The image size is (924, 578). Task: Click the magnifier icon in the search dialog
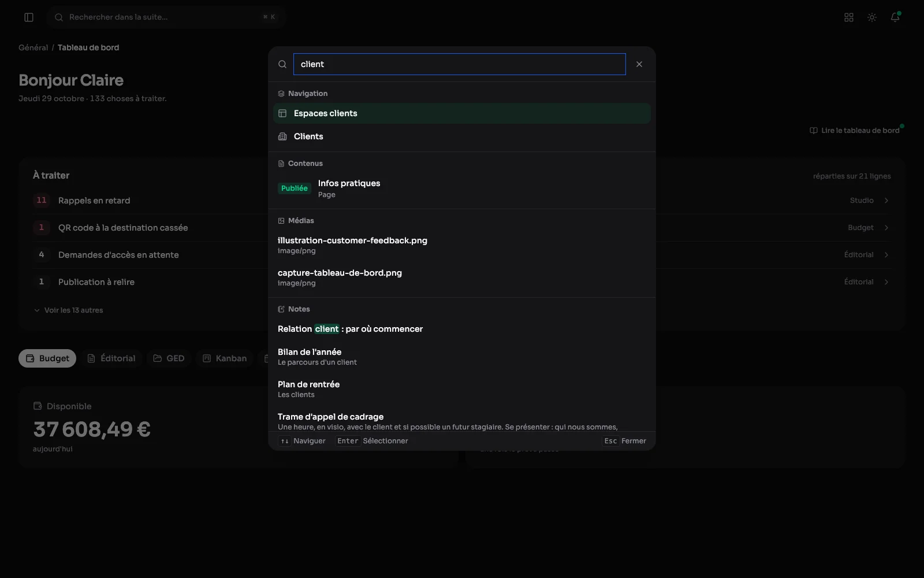(282, 64)
